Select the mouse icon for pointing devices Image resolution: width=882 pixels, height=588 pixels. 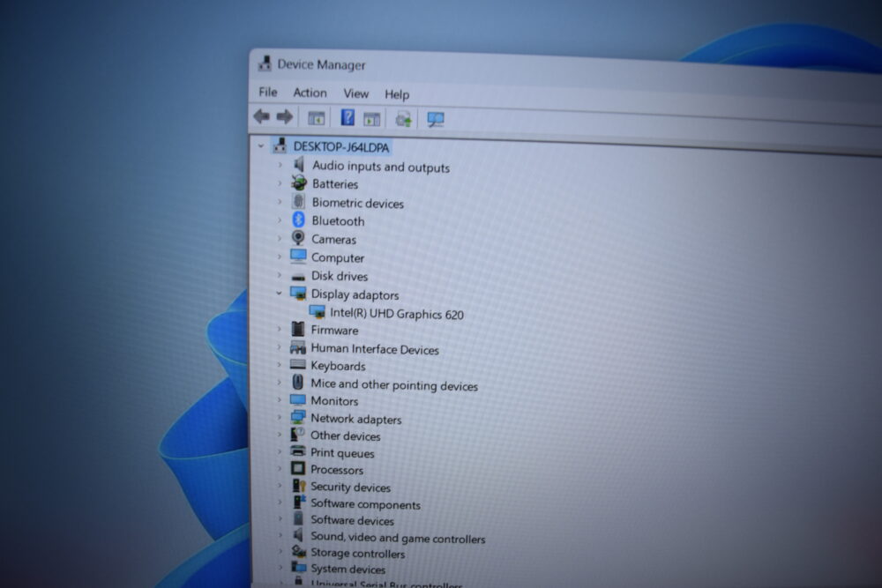297,383
